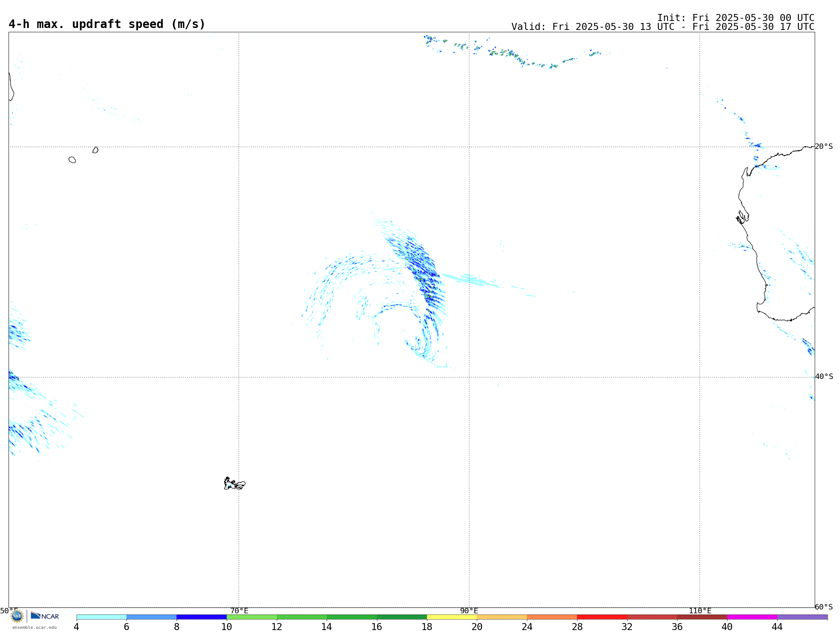The height and width of the screenshot is (632, 840).
Task: Click the dull red 32-36 colorbar segment
Action: tap(652, 617)
